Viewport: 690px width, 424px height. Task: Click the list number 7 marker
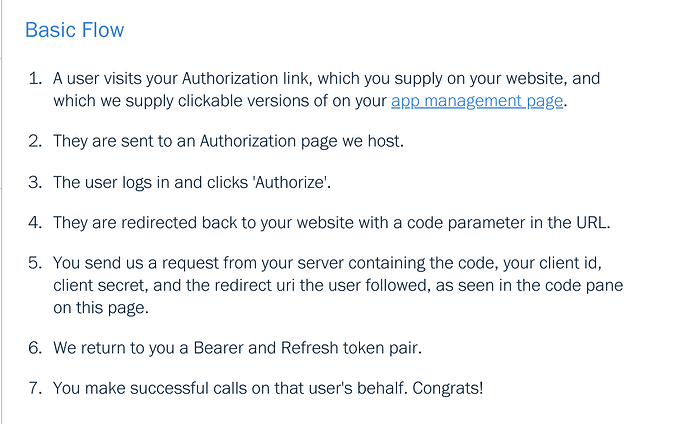tap(34, 387)
